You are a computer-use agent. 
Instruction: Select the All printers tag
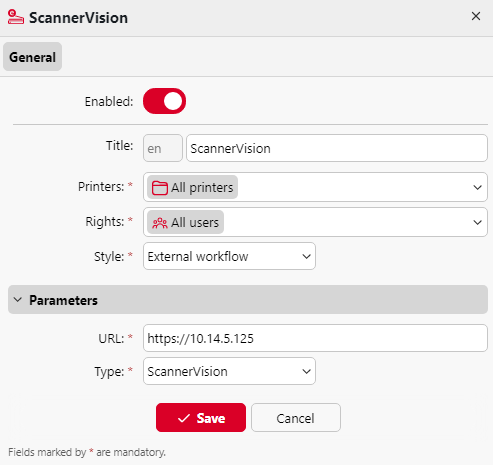(192, 187)
